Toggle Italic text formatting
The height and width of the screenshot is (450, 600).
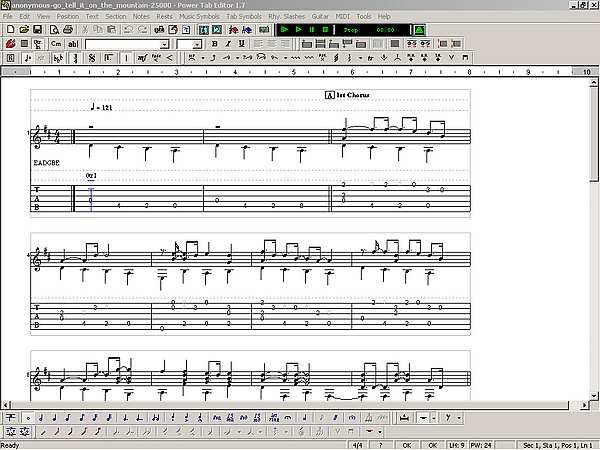(x=228, y=44)
